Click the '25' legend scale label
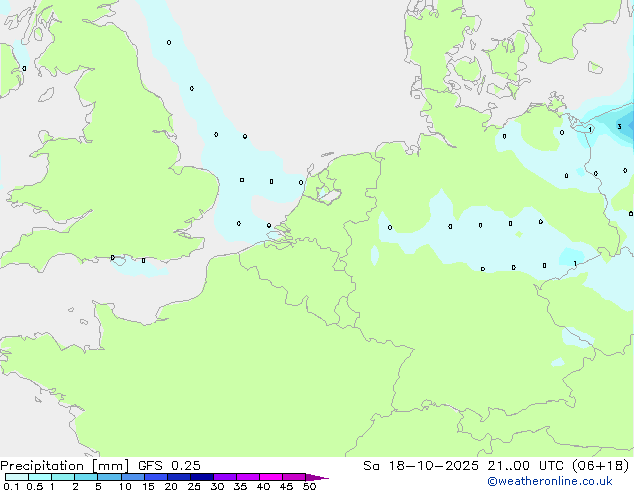Viewport: 634px width, 490px height. [194, 486]
